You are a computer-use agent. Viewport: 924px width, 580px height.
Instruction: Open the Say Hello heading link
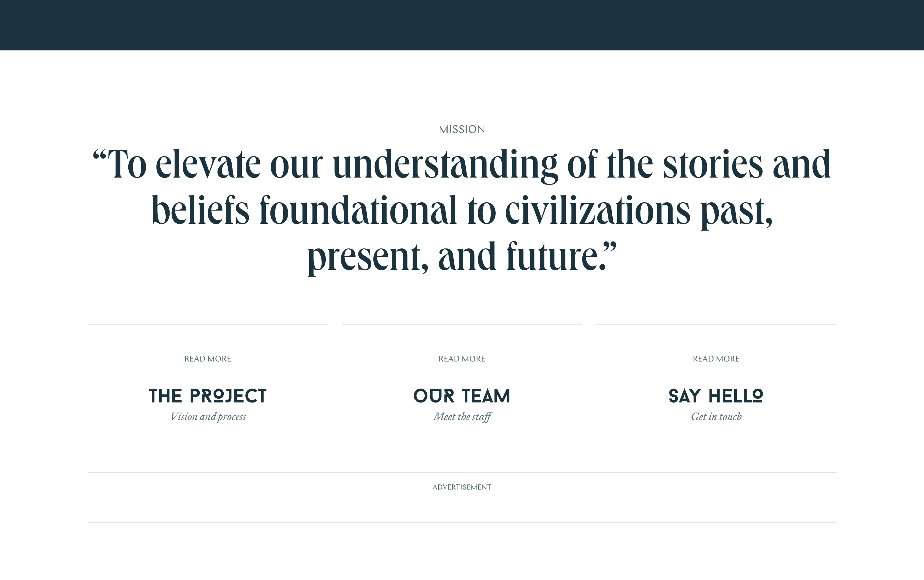[x=716, y=396]
